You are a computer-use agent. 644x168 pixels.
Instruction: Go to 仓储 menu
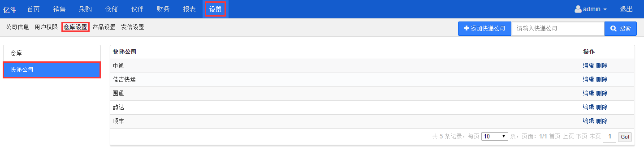click(111, 9)
